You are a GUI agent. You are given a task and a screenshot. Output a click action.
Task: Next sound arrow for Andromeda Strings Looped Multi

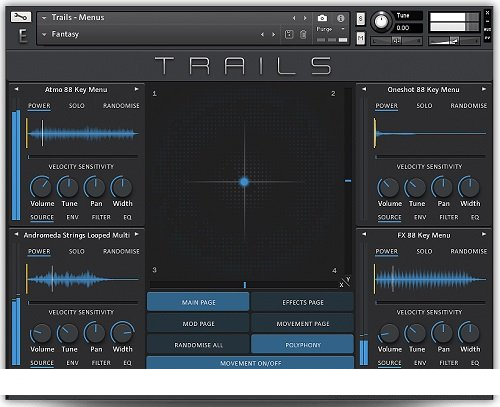click(136, 235)
